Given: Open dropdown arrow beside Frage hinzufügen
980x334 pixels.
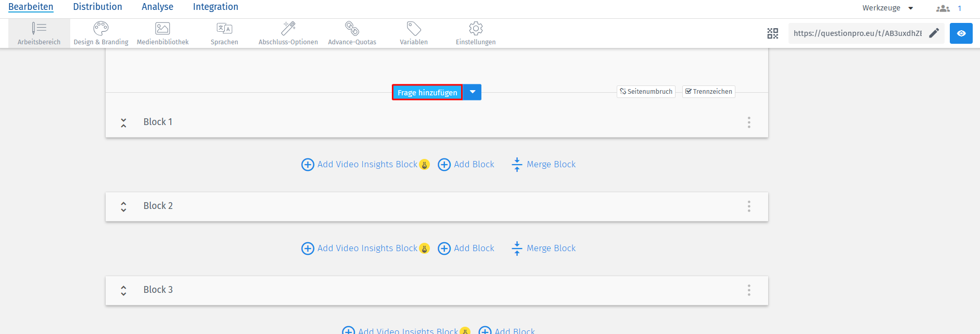Looking at the screenshot, I should tap(473, 92).
